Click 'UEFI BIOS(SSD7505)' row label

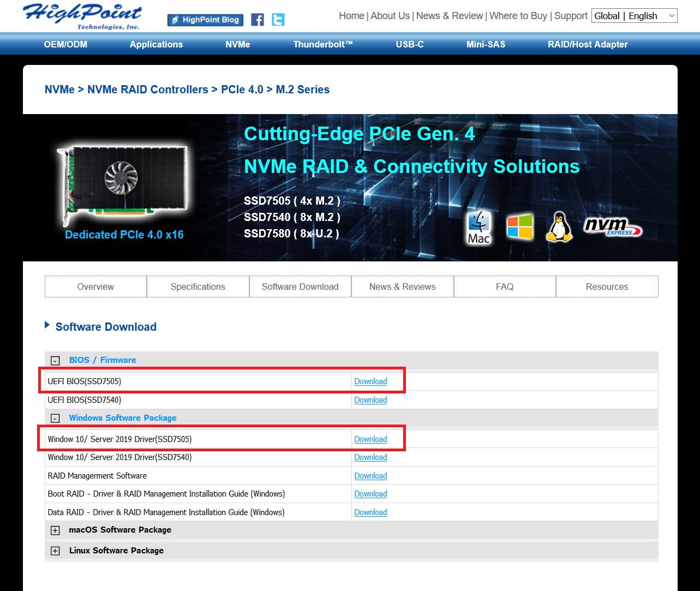coord(85,381)
